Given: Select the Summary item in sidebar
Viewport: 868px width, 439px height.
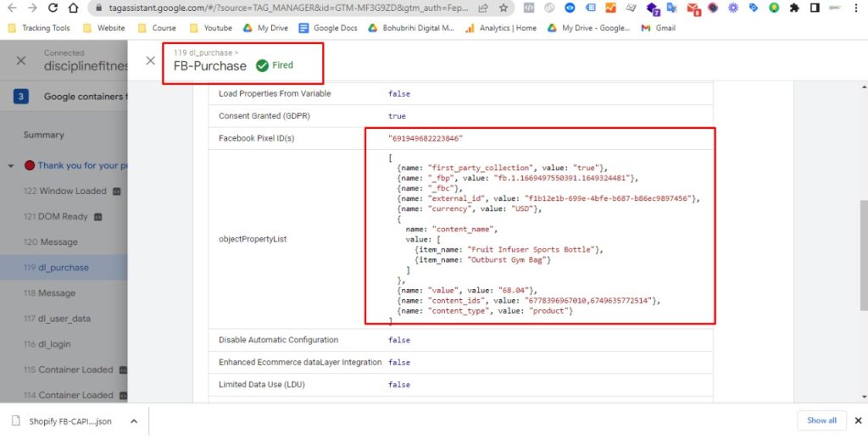Looking at the screenshot, I should click(44, 135).
